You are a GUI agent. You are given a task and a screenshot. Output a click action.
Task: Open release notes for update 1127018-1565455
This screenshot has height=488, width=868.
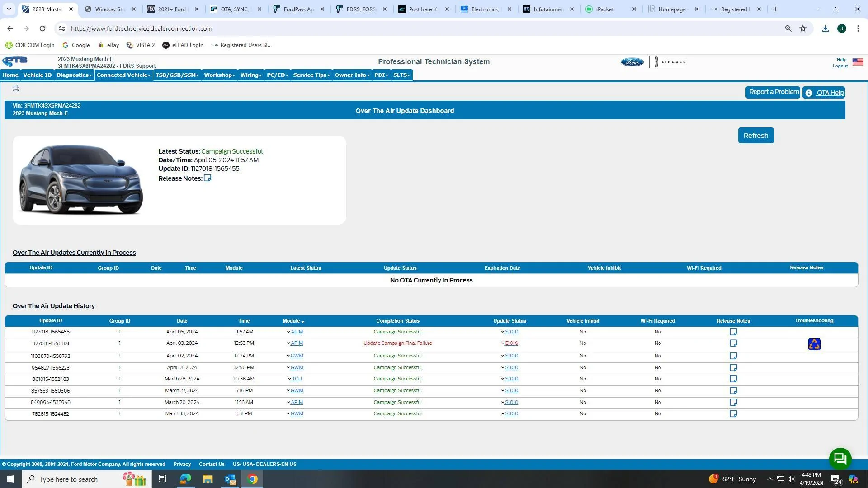733,332
